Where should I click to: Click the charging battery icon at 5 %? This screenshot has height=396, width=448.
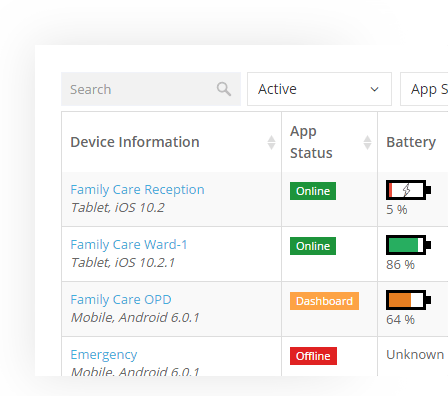pyautogui.click(x=408, y=190)
